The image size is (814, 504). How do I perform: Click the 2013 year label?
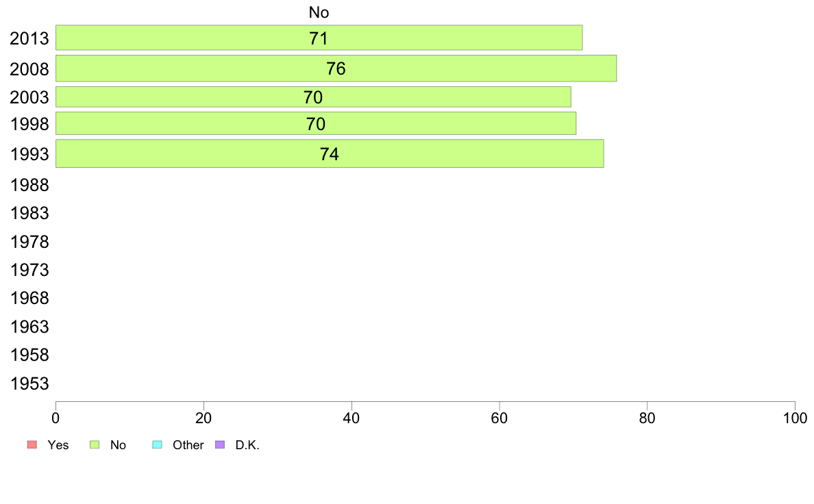click(29, 38)
